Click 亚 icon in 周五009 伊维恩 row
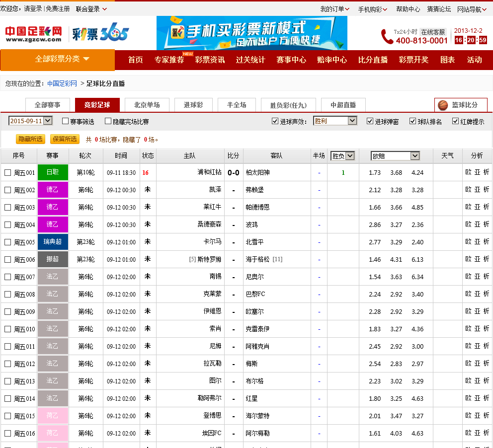The height and width of the screenshot is (448, 493). (477, 311)
